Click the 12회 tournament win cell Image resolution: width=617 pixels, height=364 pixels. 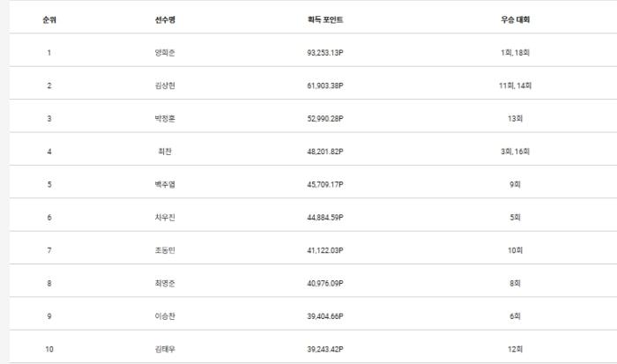coord(515,349)
